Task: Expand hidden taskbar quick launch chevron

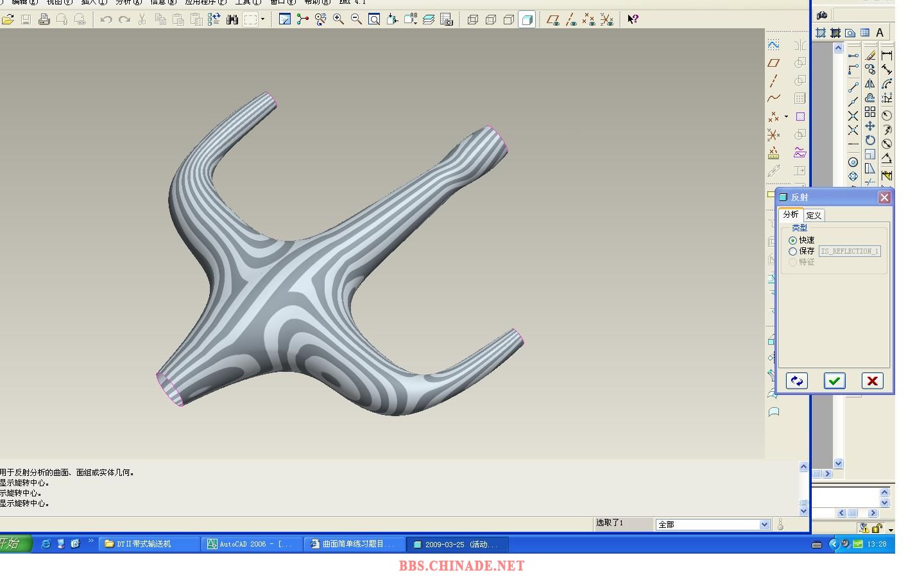Action: coord(90,541)
